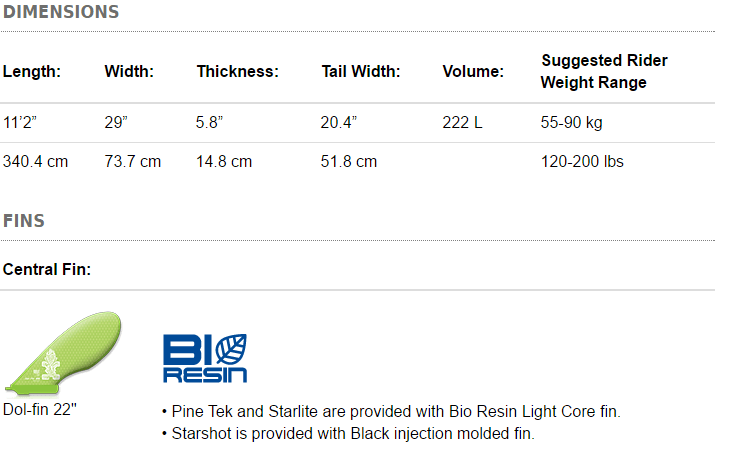The image size is (747, 458).
Task: Select the 55-90 kg weight value
Action: [x=571, y=122]
